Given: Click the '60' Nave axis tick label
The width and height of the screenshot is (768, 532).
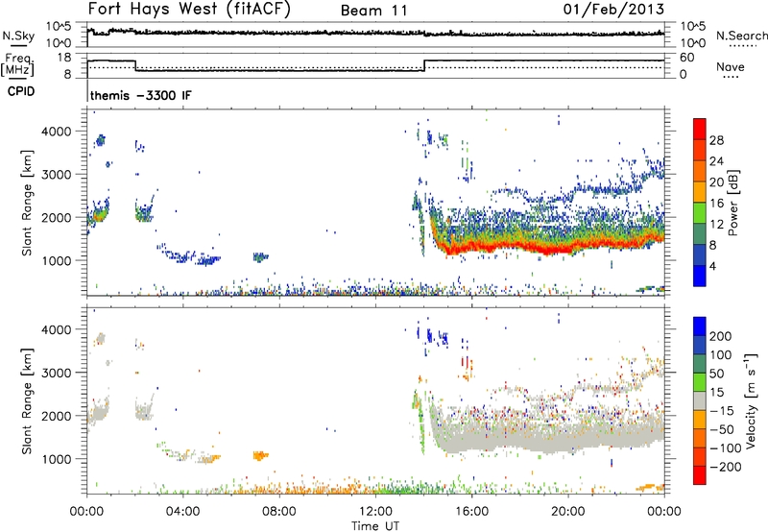Looking at the screenshot, I should click(x=687, y=58).
